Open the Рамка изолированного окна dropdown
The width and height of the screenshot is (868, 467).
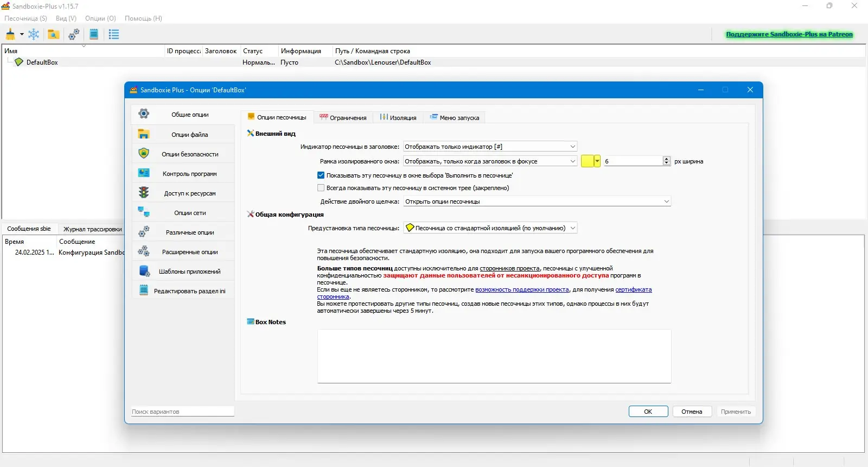click(x=490, y=161)
